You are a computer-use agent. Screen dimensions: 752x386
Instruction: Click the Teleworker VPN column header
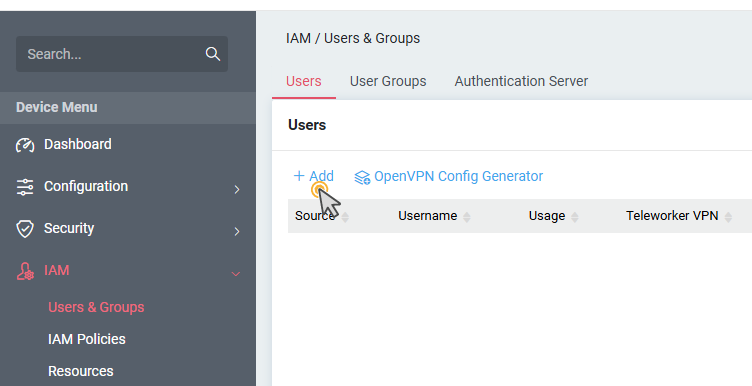click(x=672, y=216)
